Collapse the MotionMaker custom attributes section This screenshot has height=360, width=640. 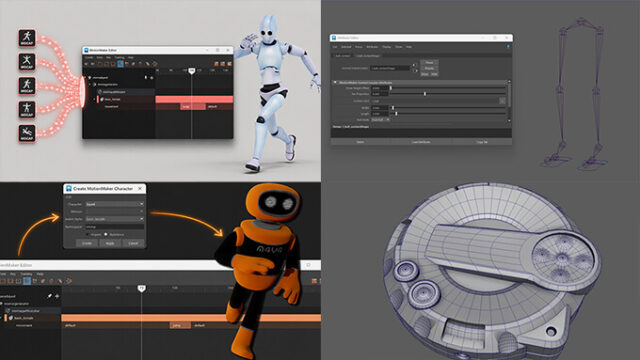click(x=336, y=82)
